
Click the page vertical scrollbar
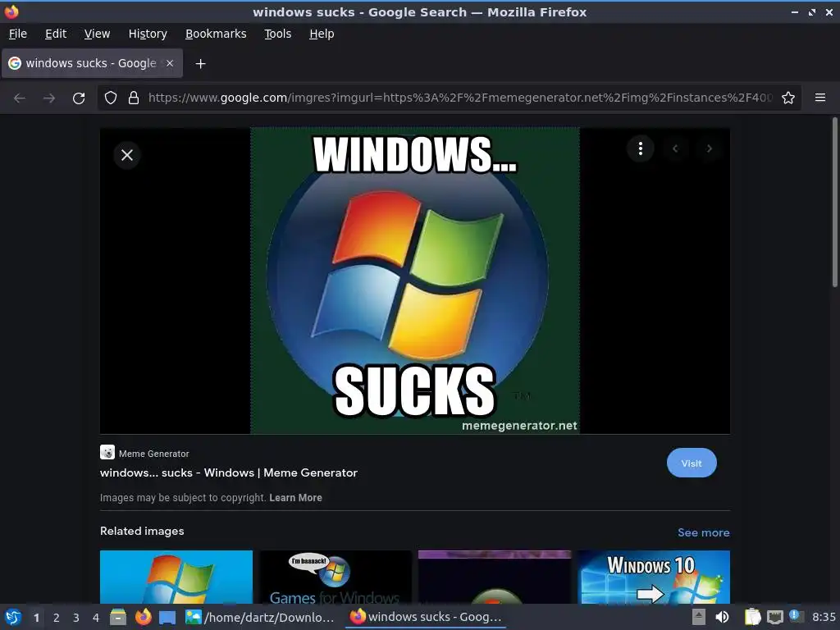click(834, 203)
